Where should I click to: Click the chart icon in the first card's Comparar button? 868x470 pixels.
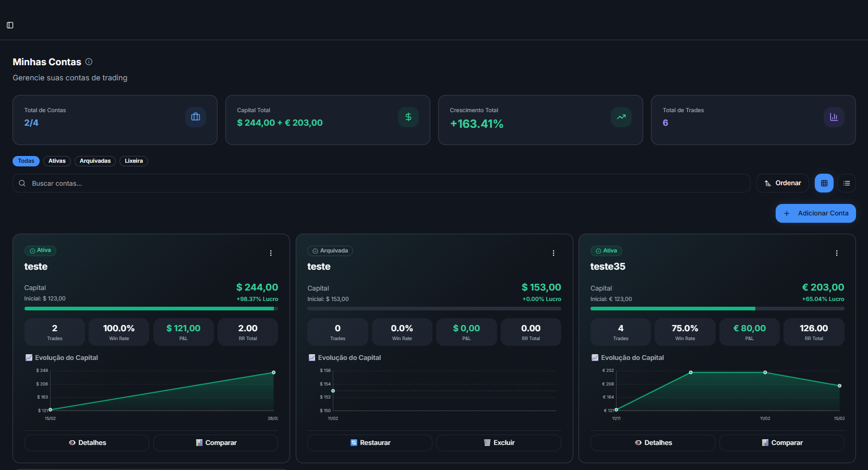pyautogui.click(x=199, y=443)
